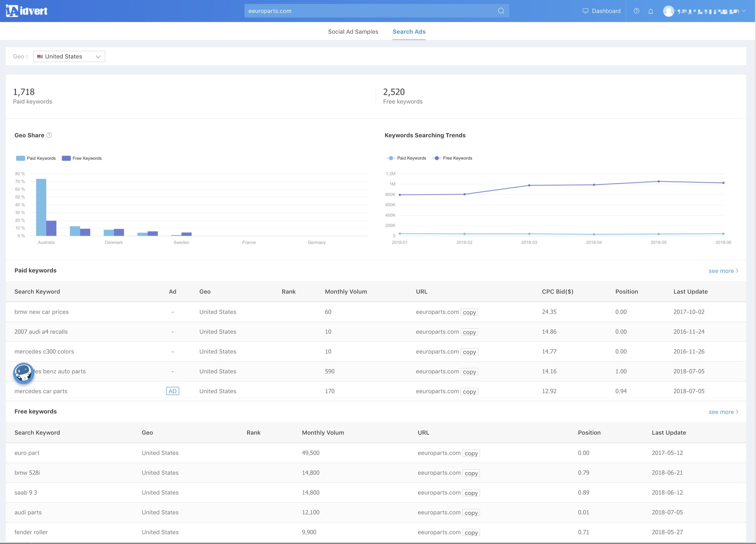Click the AD badge for mercedes car parts

[172, 391]
